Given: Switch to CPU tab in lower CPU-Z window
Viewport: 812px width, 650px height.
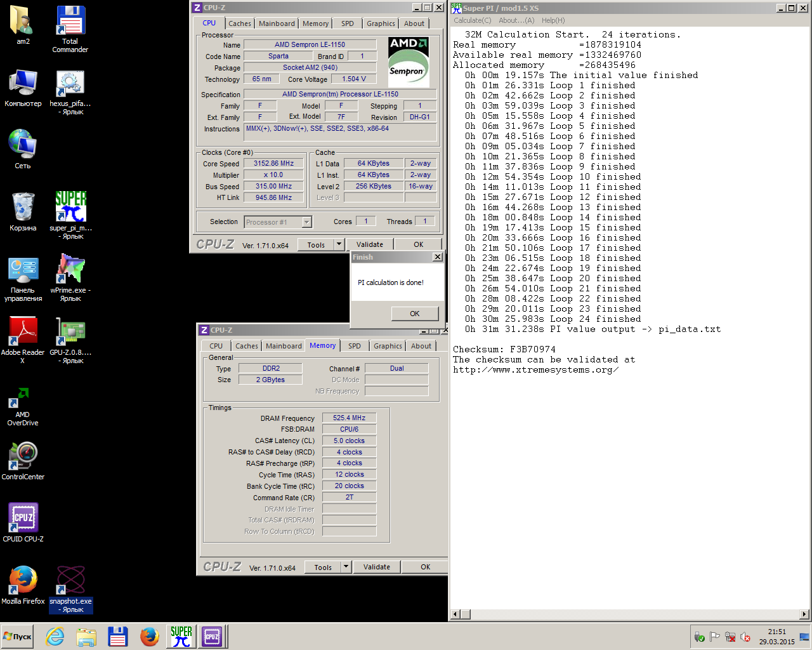Looking at the screenshot, I should point(216,346).
